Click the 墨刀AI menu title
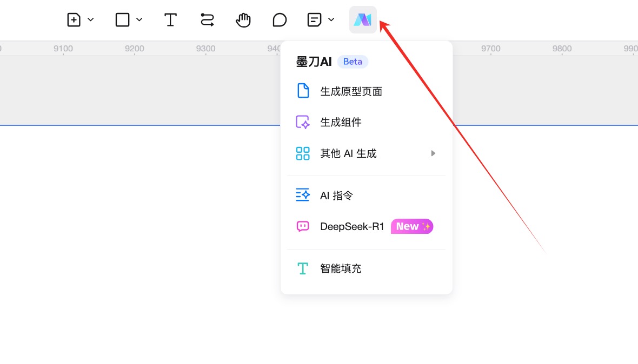 [314, 62]
